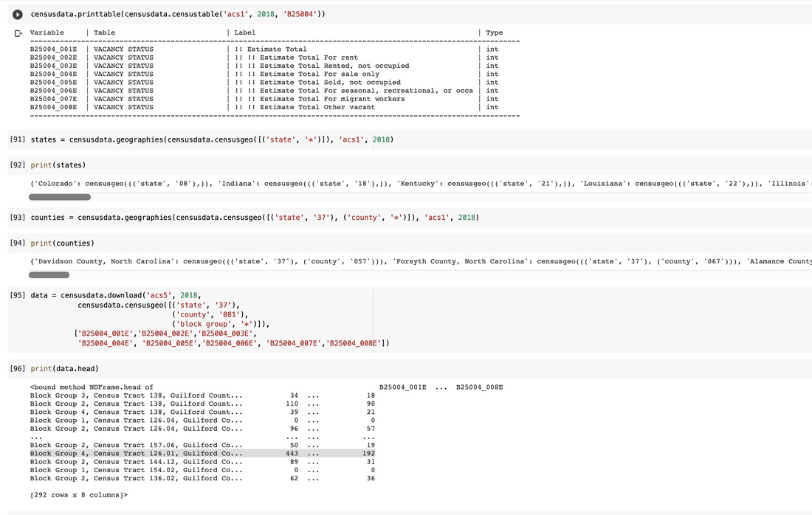Click Block Group 2, Census Tract 144.12 row
812x515 pixels.
tap(202, 462)
